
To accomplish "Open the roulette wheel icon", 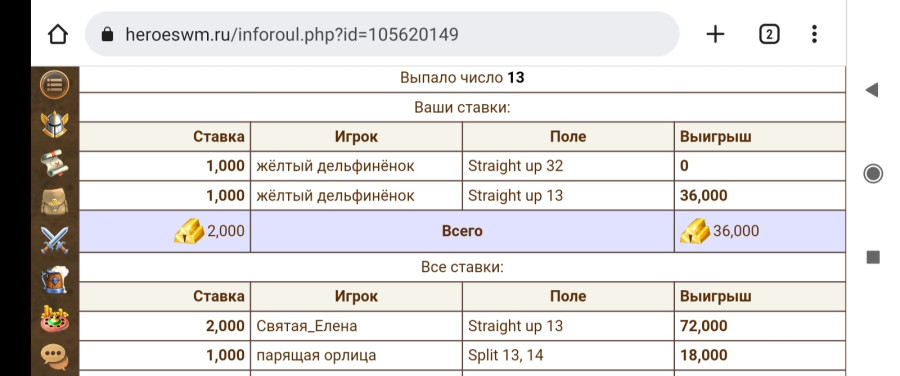I will point(55,319).
